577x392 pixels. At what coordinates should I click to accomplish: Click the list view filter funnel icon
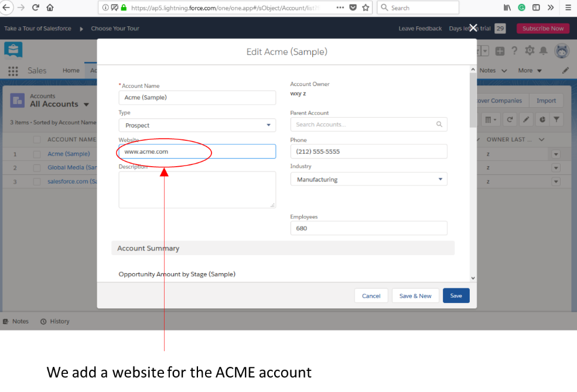tap(556, 119)
